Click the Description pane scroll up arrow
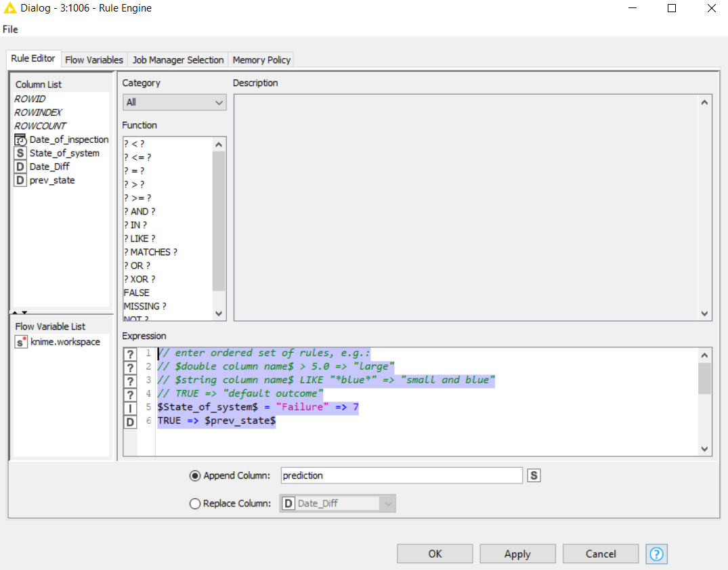The height and width of the screenshot is (570, 728). (x=704, y=103)
